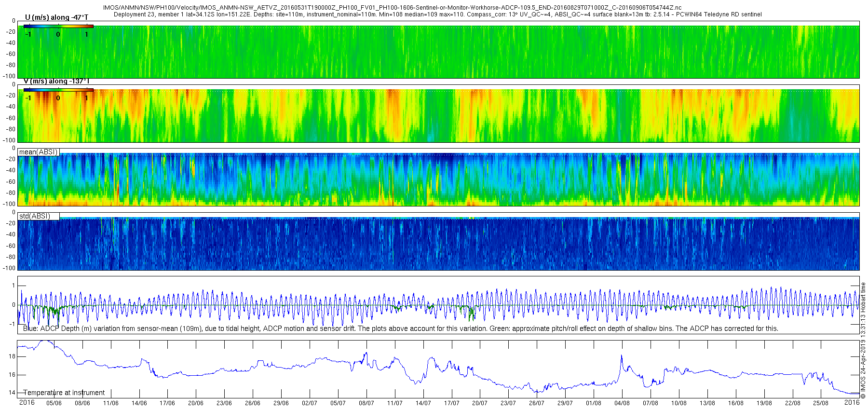This screenshot has height=410, width=868.
Task: Click the std(ABSI) panel label
Action: click(x=35, y=216)
